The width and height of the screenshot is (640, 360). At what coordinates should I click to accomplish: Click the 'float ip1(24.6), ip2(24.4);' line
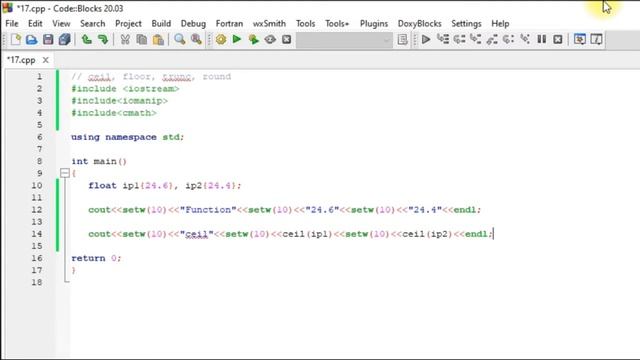(x=165, y=186)
